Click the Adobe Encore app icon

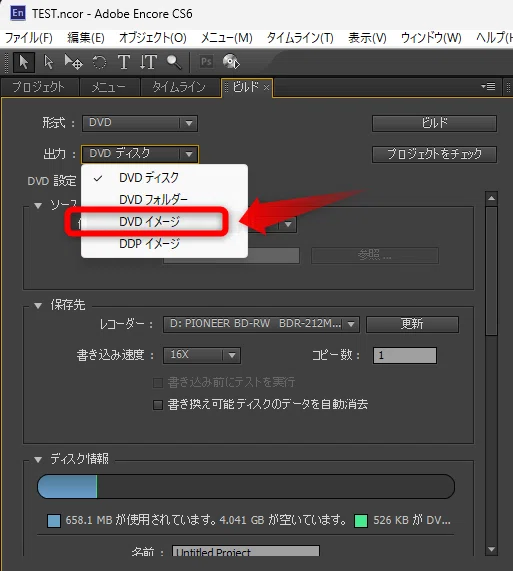coord(18,13)
